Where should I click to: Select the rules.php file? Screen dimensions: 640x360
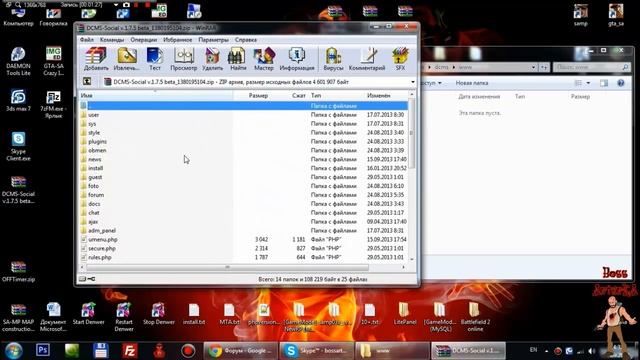(243, 257)
